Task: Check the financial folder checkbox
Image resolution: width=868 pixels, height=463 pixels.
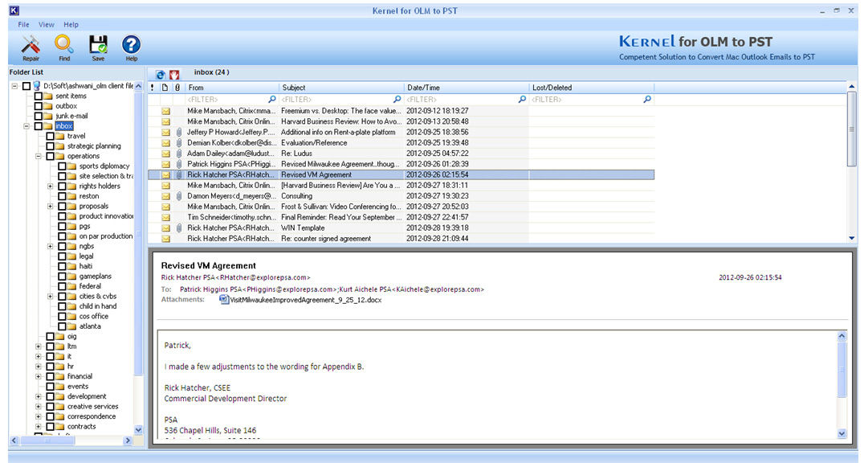Action: [x=50, y=376]
